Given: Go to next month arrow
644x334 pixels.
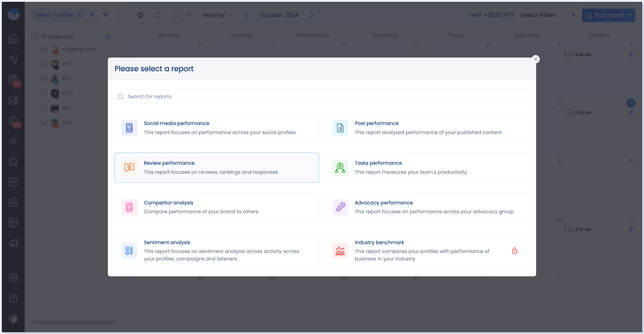Looking at the screenshot, I should click(x=312, y=15).
